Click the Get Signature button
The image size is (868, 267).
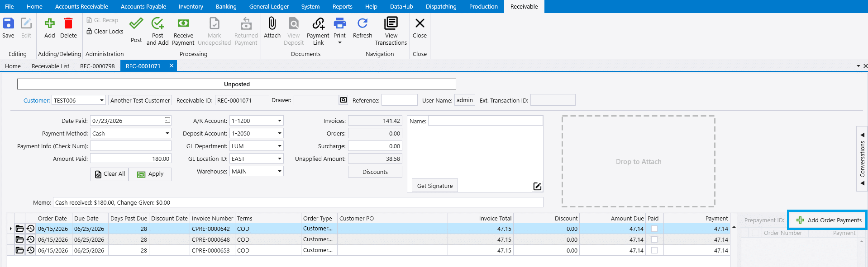[435, 186]
